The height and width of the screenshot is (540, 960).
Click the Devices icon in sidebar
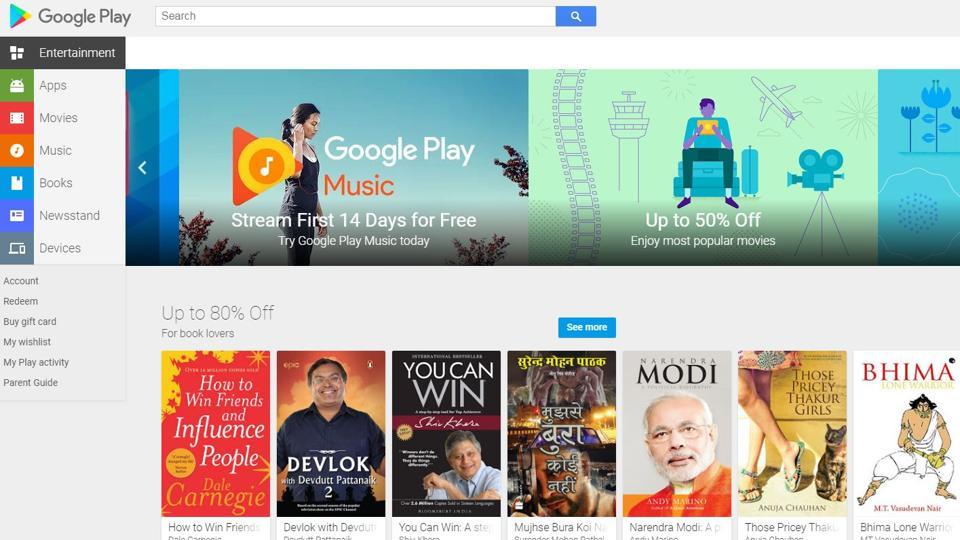17,248
